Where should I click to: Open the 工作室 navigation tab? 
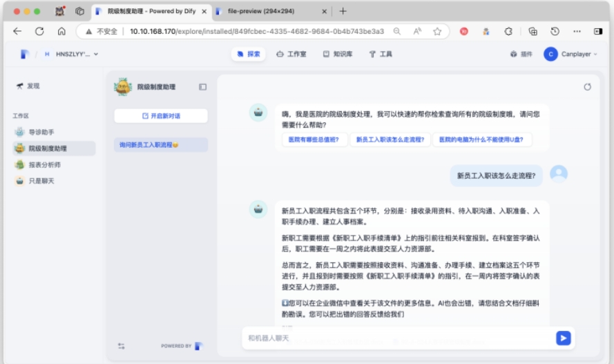[291, 54]
